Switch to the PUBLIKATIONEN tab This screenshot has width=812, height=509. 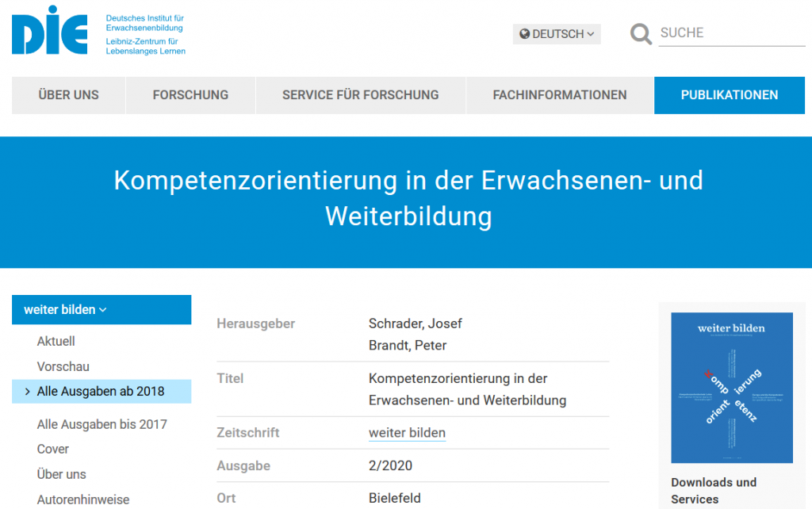tap(729, 95)
